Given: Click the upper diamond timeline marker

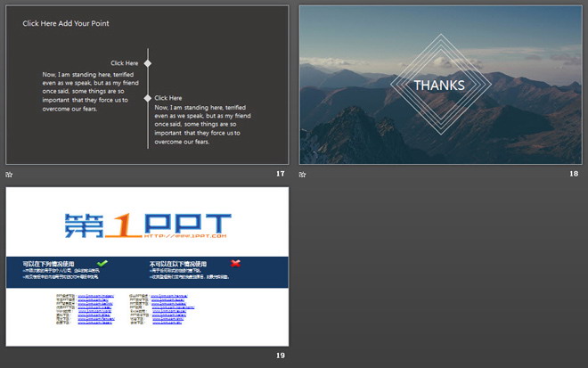Looking at the screenshot, I should (x=148, y=63).
